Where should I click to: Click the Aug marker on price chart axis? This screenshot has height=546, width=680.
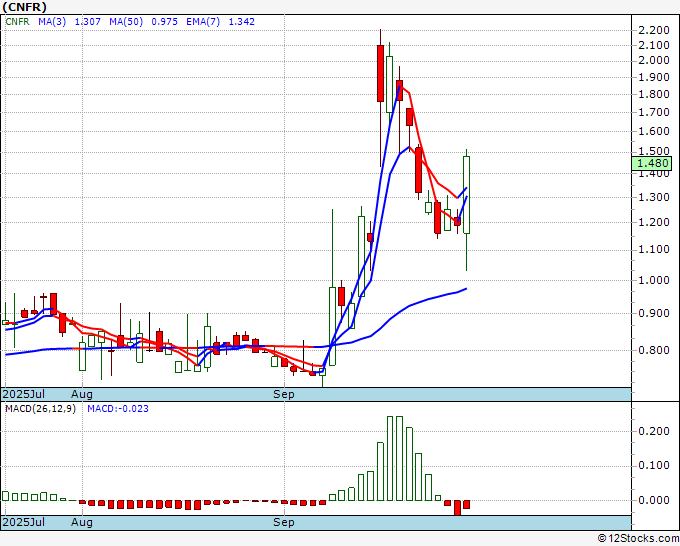[82, 394]
